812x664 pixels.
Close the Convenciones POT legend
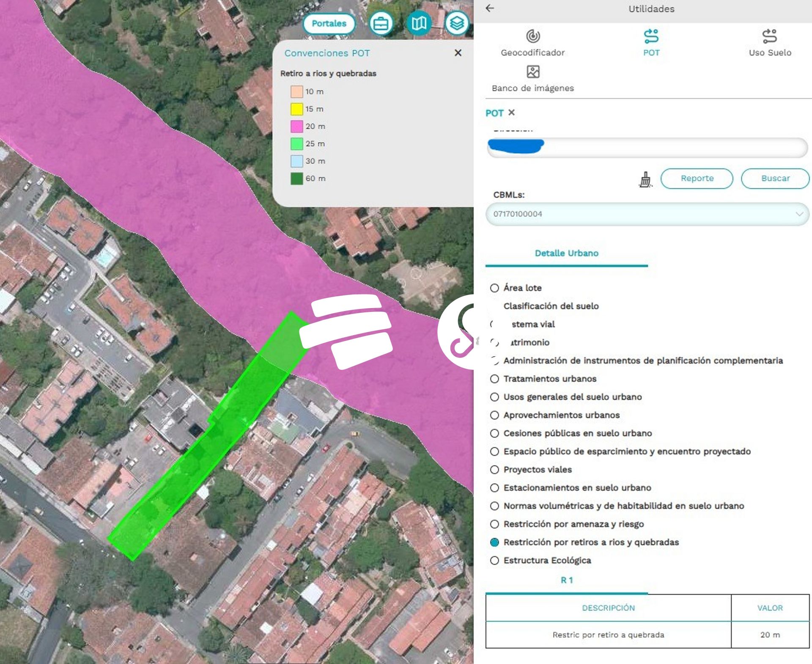point(458,53)
